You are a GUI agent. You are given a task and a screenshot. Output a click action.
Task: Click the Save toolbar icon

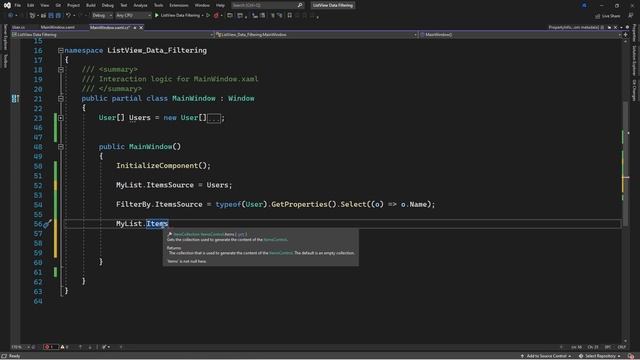pyautogui.click(x=51, y=16)
